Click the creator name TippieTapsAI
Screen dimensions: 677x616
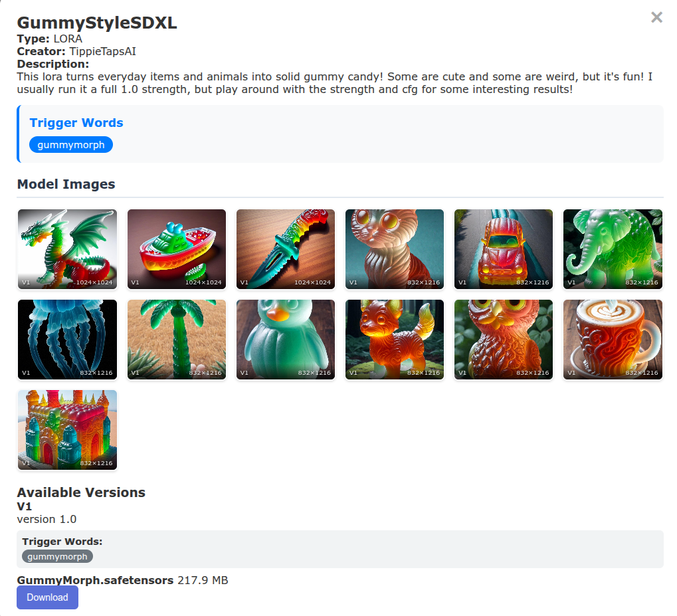(103, 51)
